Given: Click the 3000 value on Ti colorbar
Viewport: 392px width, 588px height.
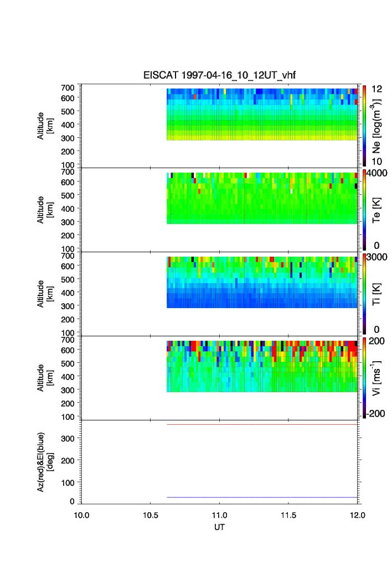Looking at the screenshot, I should coord(377,257).
